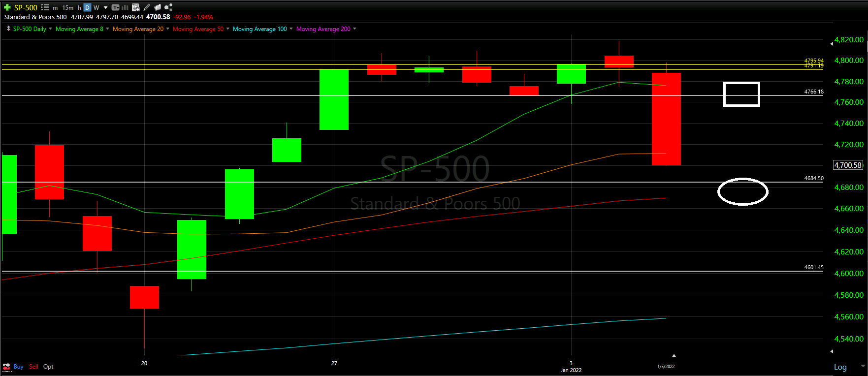The width and height of the screenshot is (868, 376).
Task: Click the Buy button
Action: (19, 367)
